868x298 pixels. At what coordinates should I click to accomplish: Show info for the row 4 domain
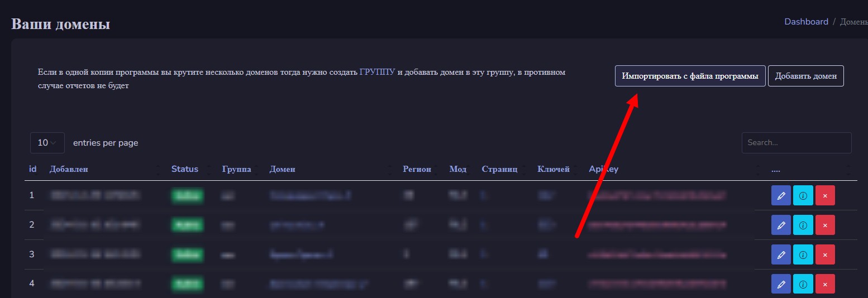tap(803, 284)
